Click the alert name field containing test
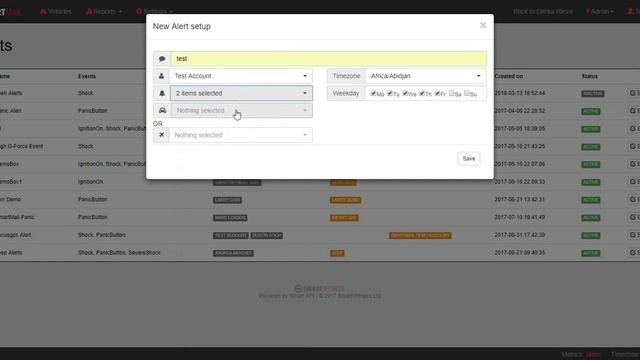Screen dimensions: 640x360 329,59
